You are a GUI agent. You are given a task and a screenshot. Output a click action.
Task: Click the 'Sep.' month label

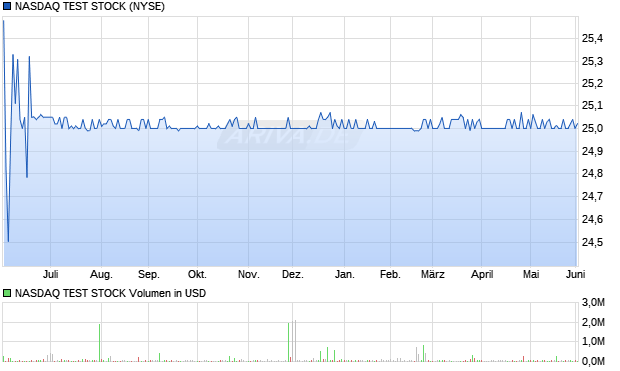pos(149,274)
